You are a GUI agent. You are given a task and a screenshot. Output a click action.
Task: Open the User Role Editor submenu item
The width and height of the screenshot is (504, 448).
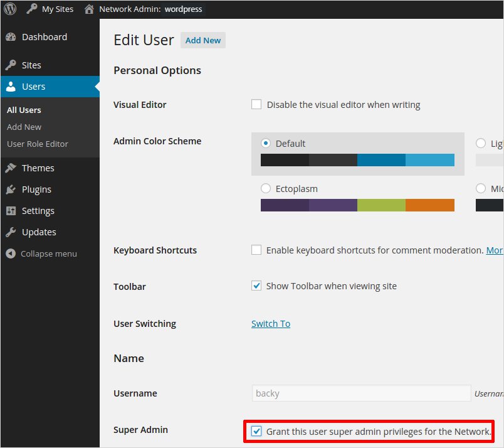click(x=38, y=144)
